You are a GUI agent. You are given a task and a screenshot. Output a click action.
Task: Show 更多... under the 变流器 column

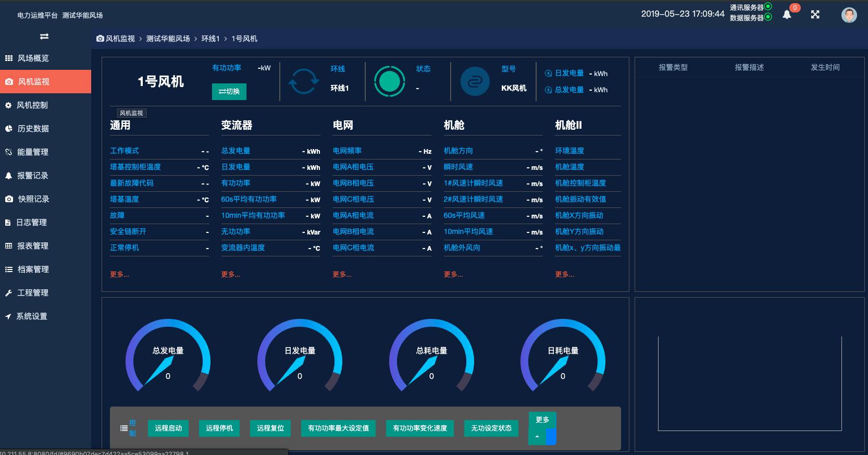click(x=230, y=274)
